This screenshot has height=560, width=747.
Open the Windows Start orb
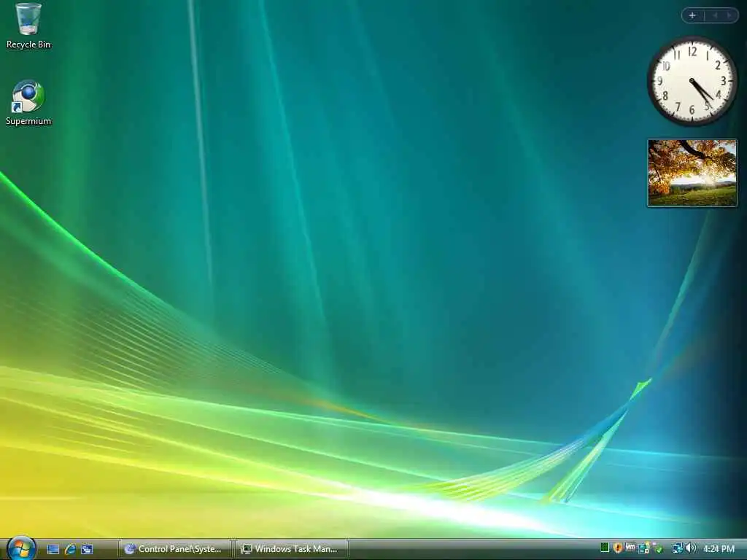coord(21,548)
